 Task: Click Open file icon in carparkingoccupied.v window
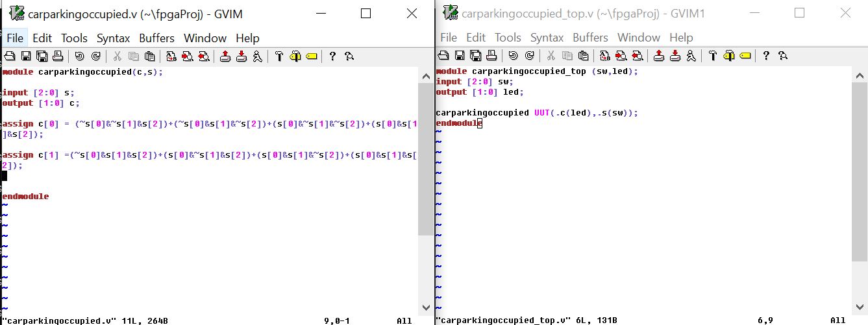(x=10, y=56)
